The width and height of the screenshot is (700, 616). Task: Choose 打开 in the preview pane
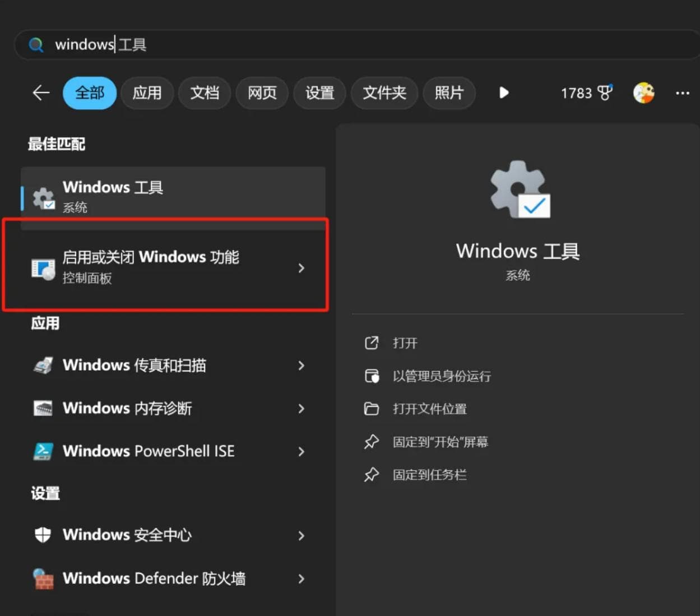coord(405,343)
